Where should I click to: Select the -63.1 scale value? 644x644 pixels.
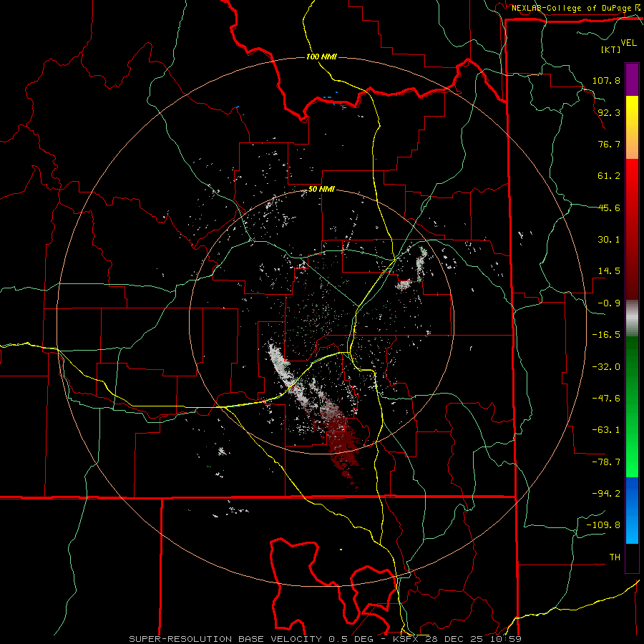coord(606,429)
